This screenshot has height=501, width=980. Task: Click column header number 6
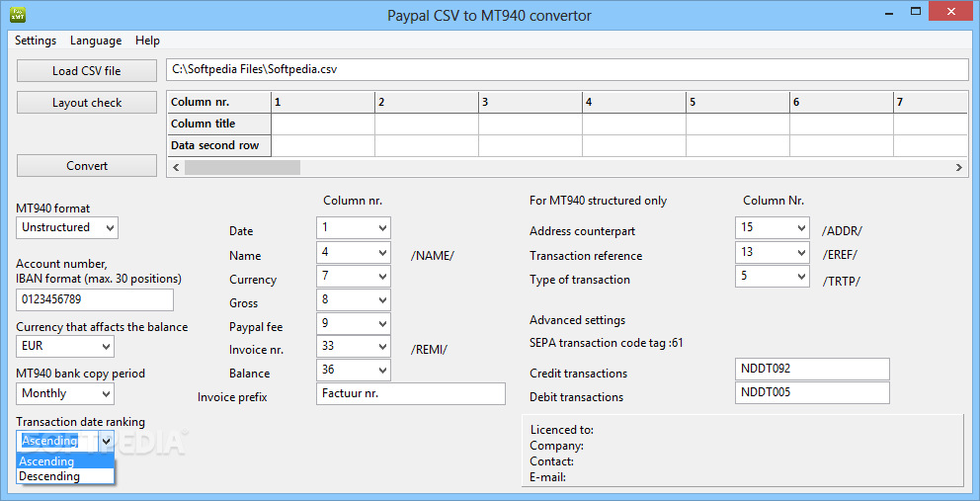tap(842, 102)
